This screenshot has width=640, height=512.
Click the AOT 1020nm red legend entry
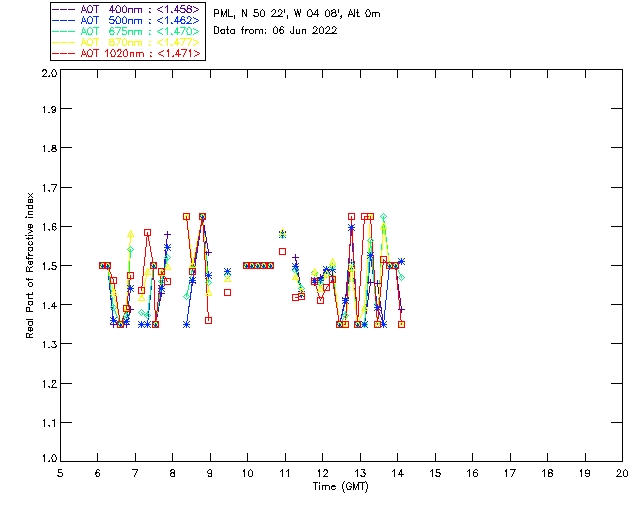(126, 53)
